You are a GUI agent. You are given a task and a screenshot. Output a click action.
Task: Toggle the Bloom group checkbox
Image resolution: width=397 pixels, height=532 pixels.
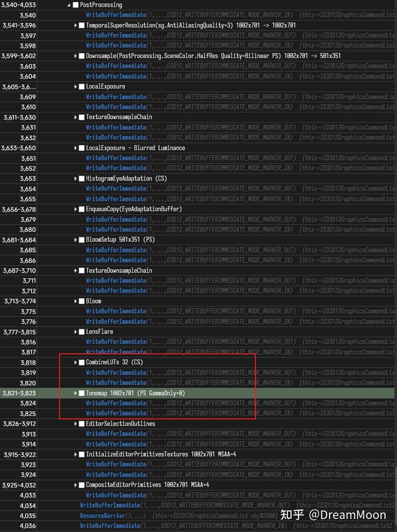81,301
